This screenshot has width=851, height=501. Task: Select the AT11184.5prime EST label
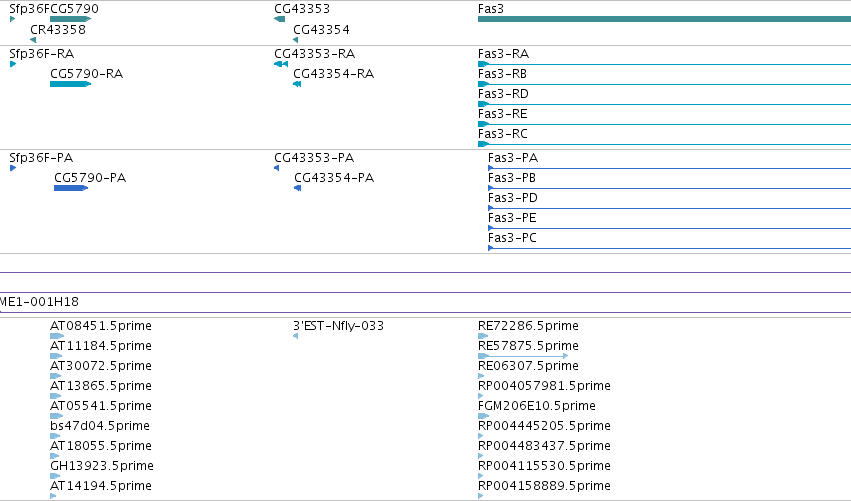101,346
